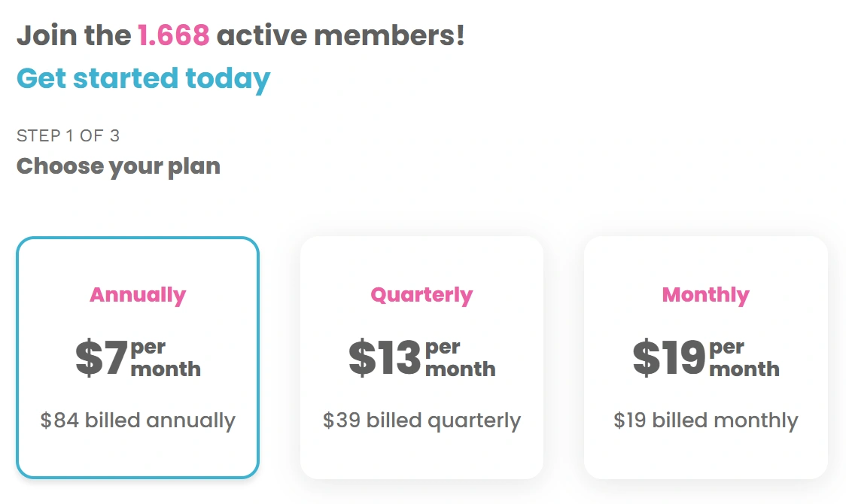This screenshot has width=846, height=504.
Task: Click the $7 price figure
Action: click(102, 358)
